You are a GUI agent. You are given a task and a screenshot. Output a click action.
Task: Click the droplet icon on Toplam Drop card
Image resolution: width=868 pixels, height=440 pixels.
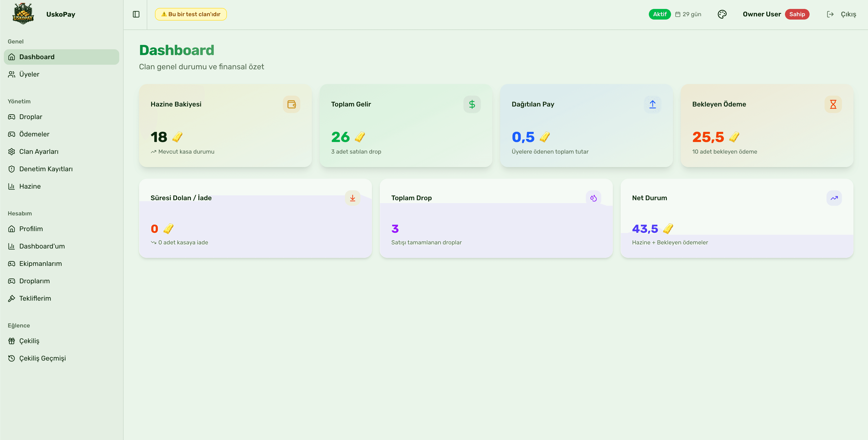(x=593, y=198)
